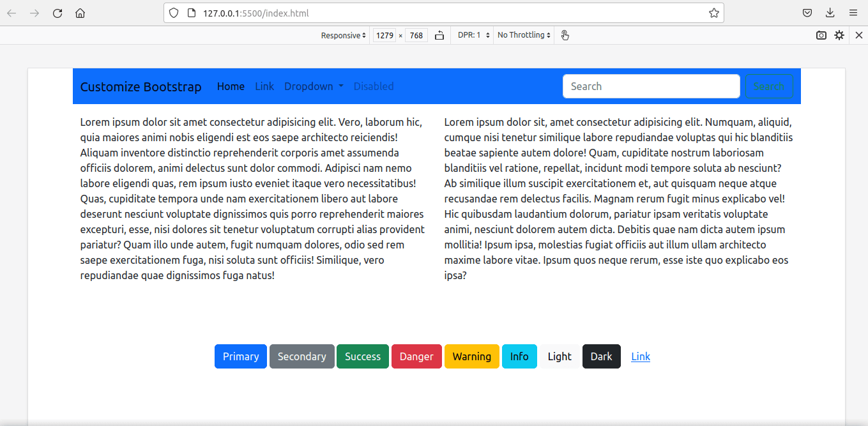Open the tracking protection shield

[173, 12]
